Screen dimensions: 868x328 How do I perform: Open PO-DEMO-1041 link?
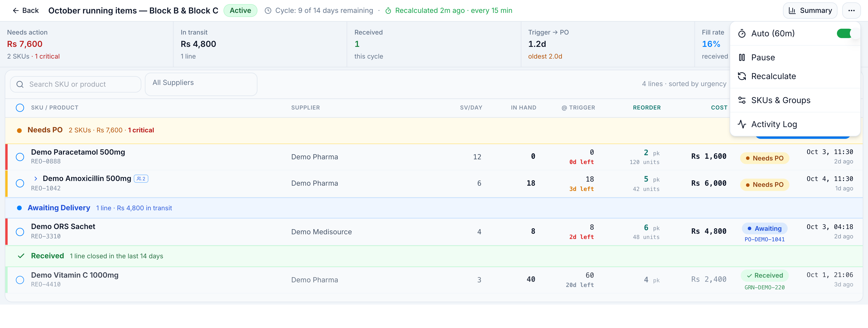pyautogui.click(x=764, y=240)
